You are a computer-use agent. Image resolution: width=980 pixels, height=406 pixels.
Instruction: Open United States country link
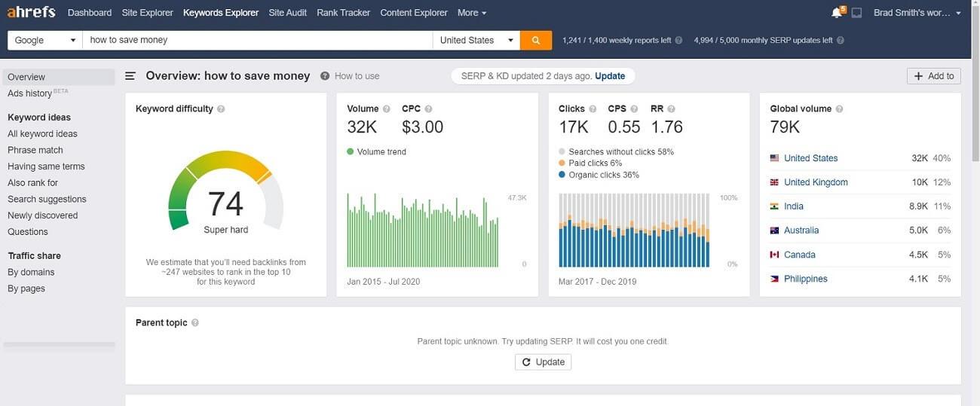(810, 158)
